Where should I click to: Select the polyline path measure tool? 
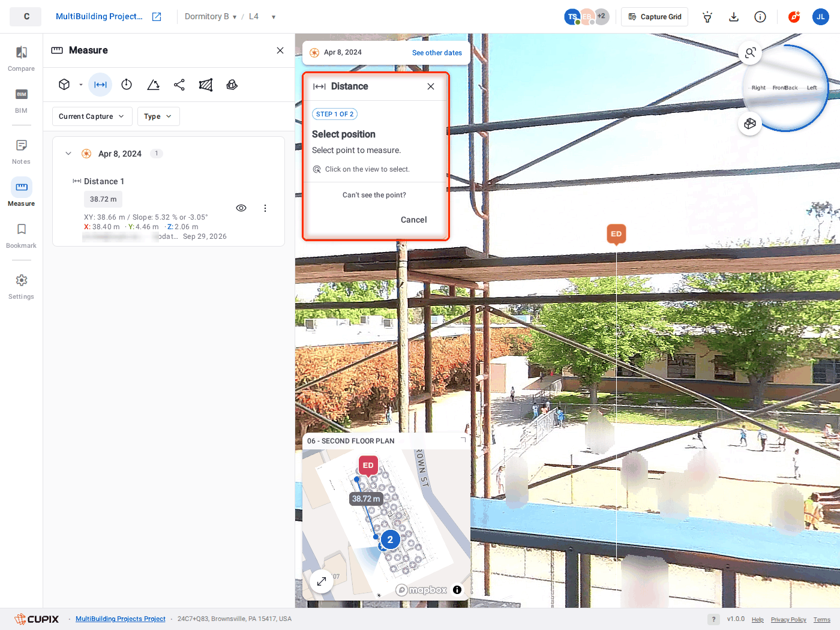(179, 85)
